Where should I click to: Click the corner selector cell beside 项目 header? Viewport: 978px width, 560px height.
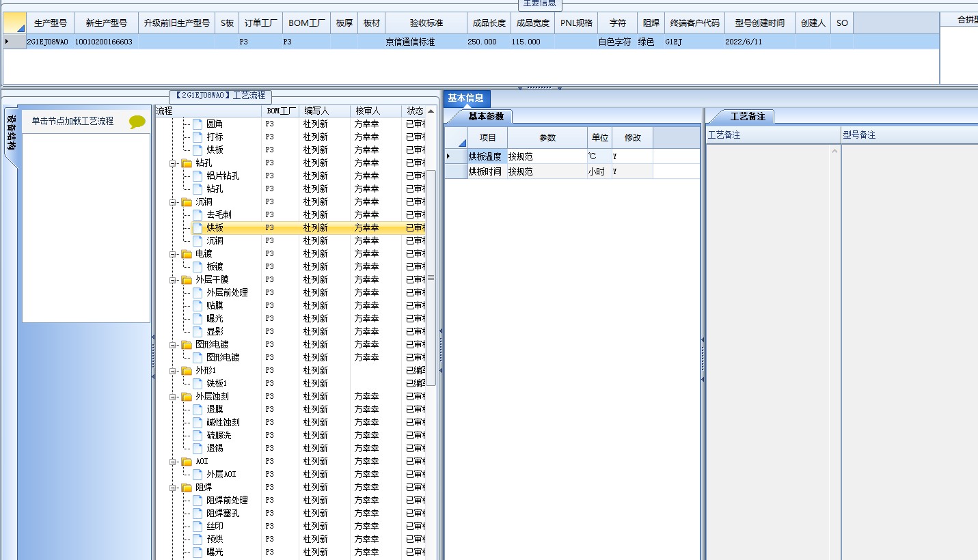(x=457, y=138)
